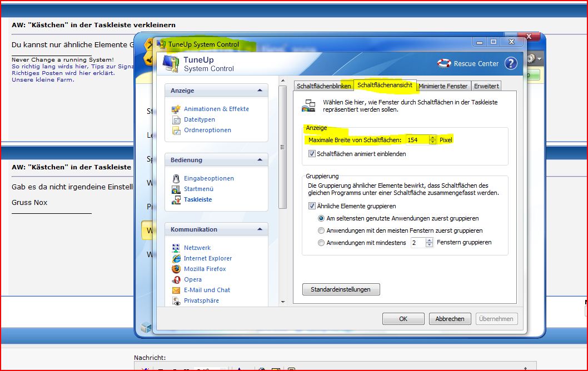Screen dimensions: 588x371
Task: Click the TuneUp title bar icon
Action: 161,44
